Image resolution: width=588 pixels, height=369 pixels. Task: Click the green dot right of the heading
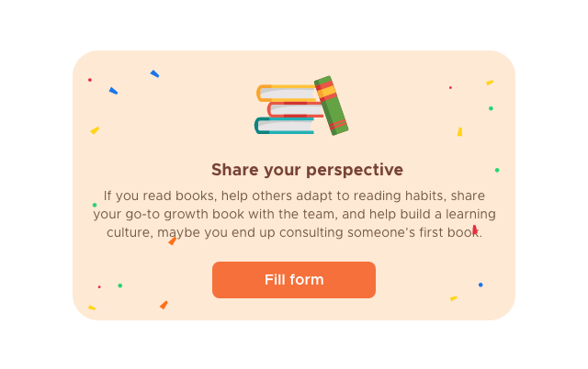pyautogui.click(x=497, y=170)
